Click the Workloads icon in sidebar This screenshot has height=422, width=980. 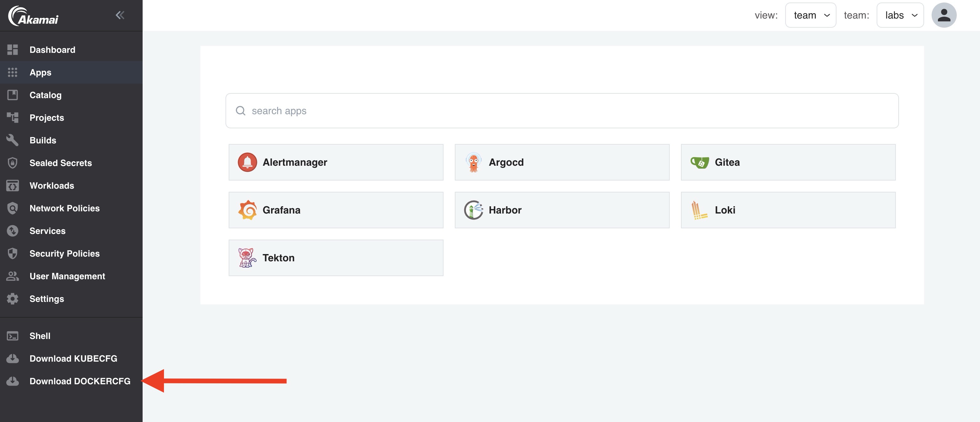pos(13,186)
